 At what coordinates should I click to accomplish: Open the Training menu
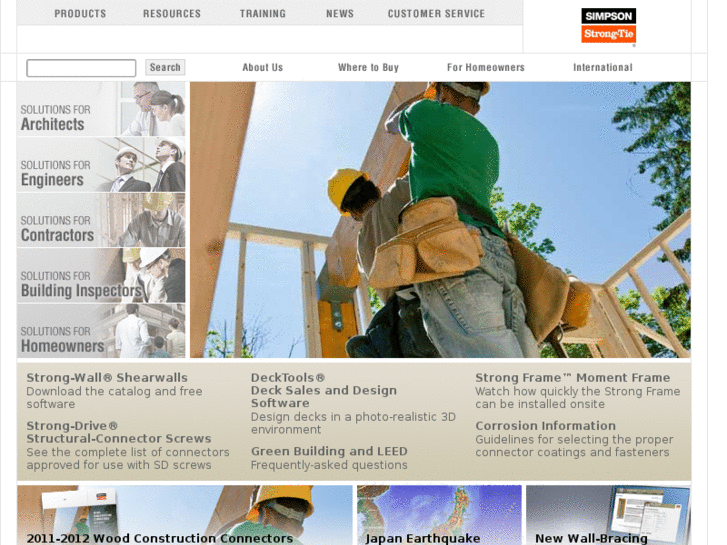click(x=262, y=14)
